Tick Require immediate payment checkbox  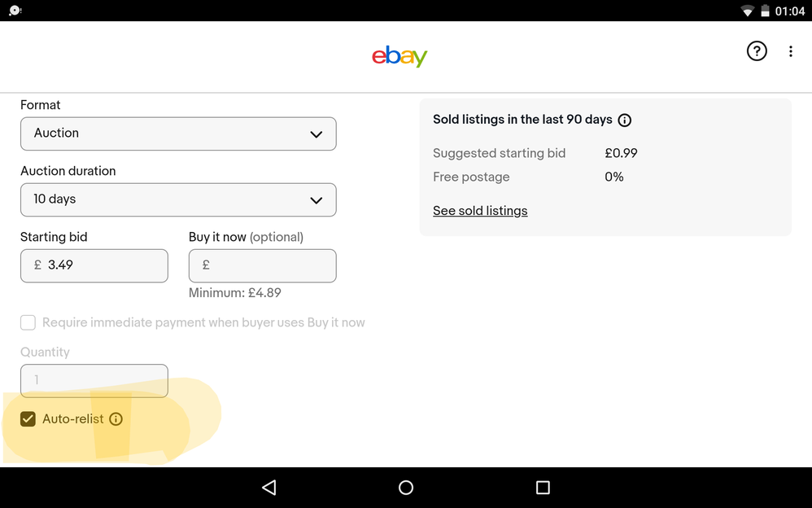tap(28, 322)
